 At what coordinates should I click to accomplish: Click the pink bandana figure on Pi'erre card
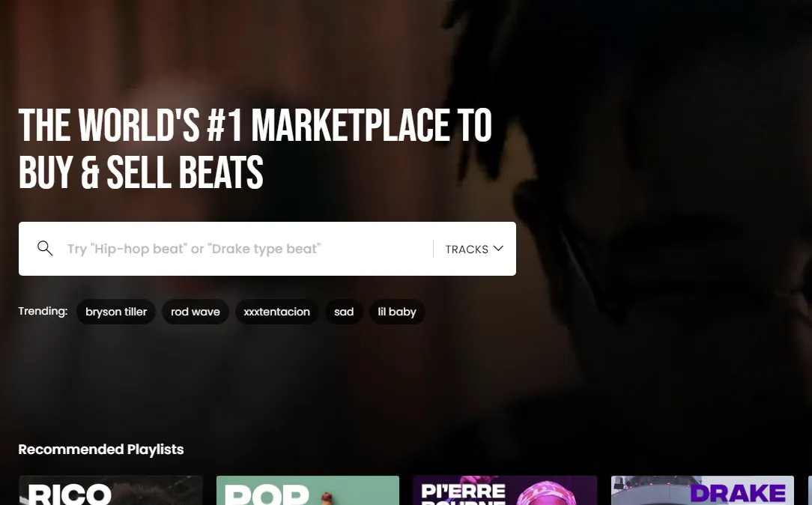coord(544,492)
